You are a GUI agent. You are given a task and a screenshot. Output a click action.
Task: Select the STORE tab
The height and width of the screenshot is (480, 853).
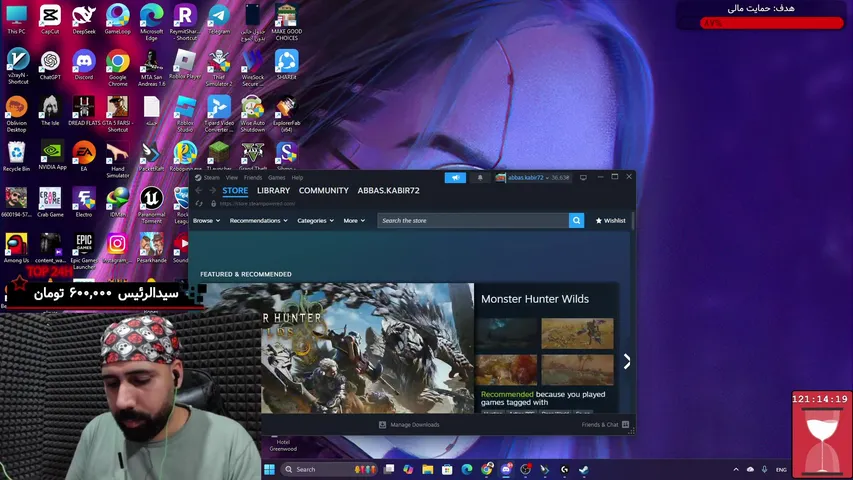(235, 190)
